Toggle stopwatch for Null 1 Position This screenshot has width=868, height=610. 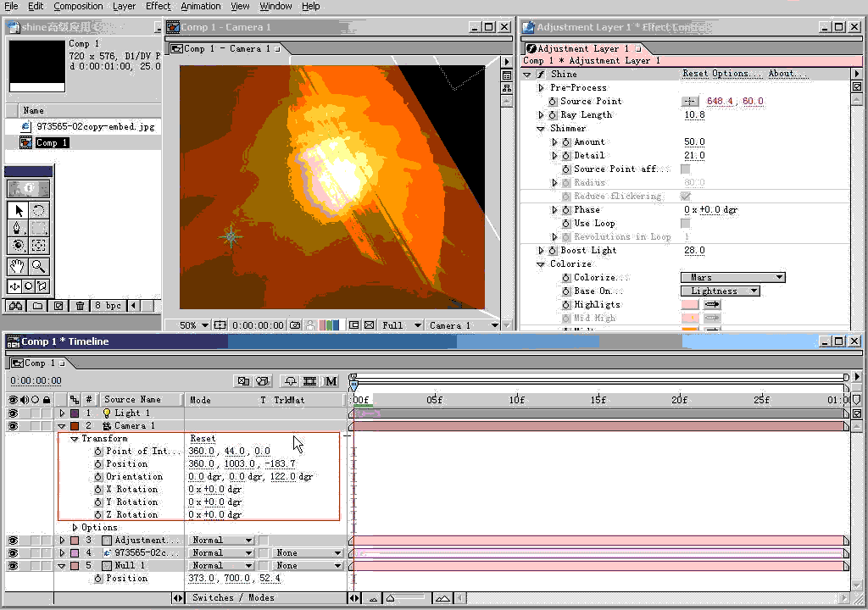[98, 579]
